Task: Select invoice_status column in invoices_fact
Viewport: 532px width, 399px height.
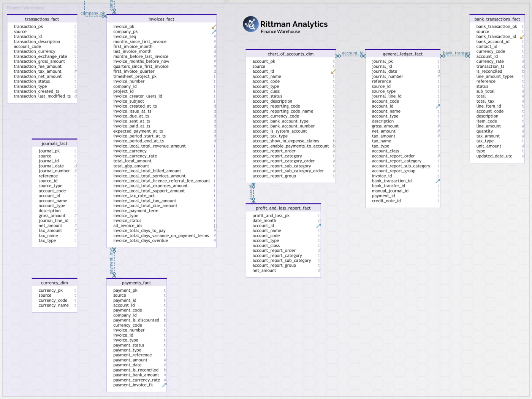Action: point(127,221)
